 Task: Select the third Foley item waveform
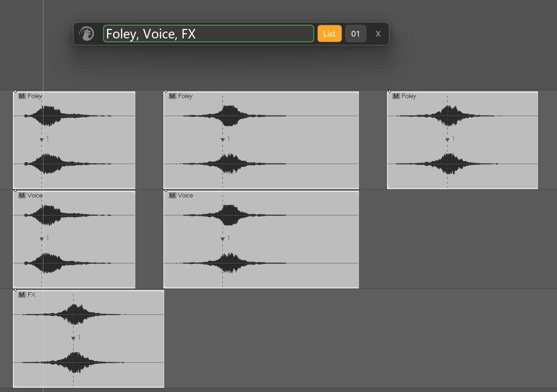(463, 140)
